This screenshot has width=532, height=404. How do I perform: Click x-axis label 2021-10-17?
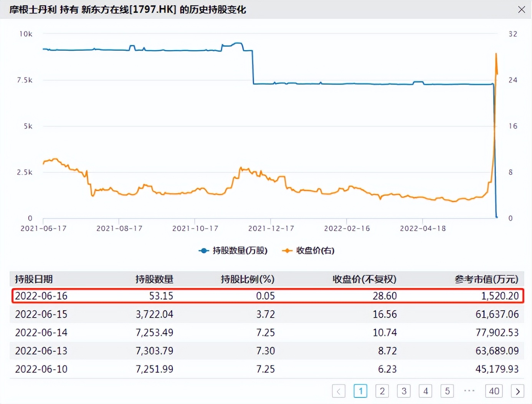[195, 228]
